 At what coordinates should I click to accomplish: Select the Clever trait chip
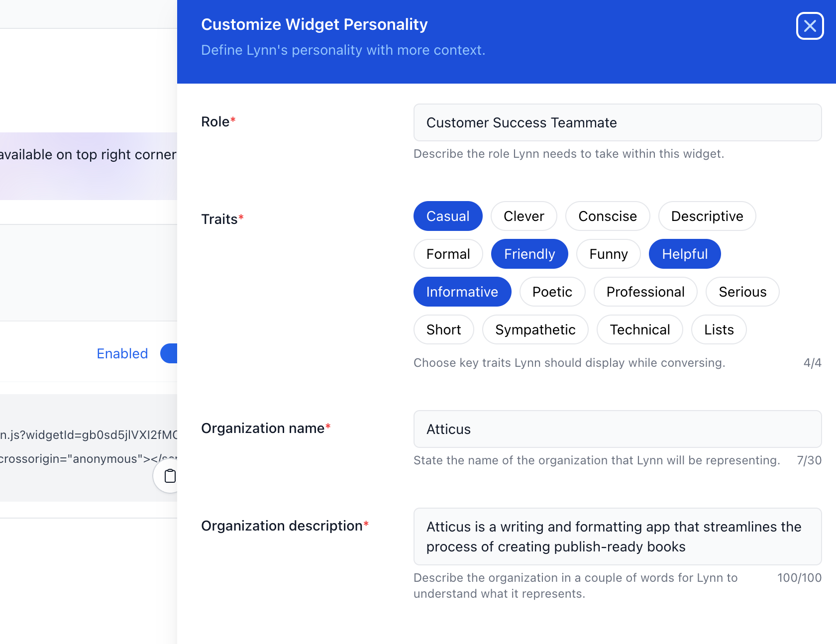523,216
